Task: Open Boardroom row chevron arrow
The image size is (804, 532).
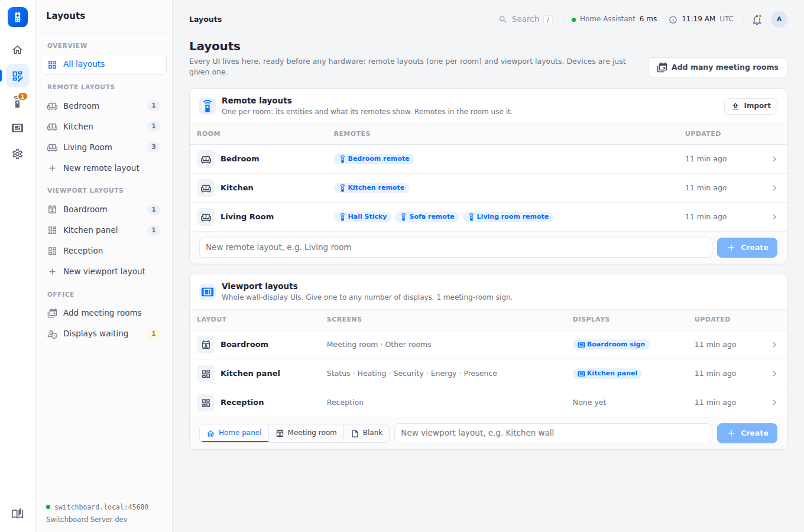Action: coord(774,345)
